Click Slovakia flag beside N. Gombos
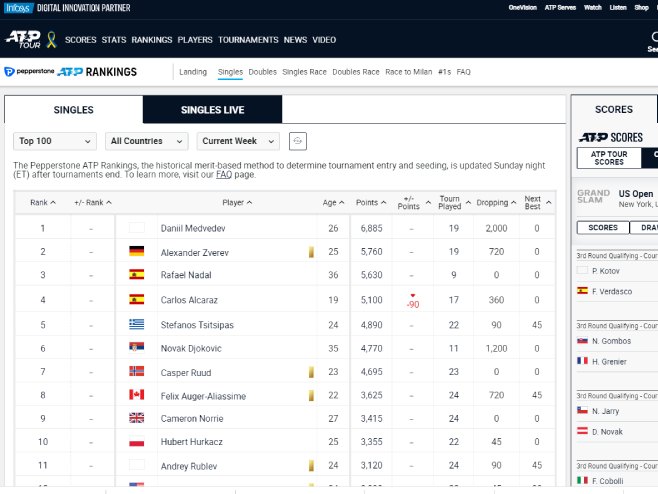This screenshot has width=658, height=494. 582,340
